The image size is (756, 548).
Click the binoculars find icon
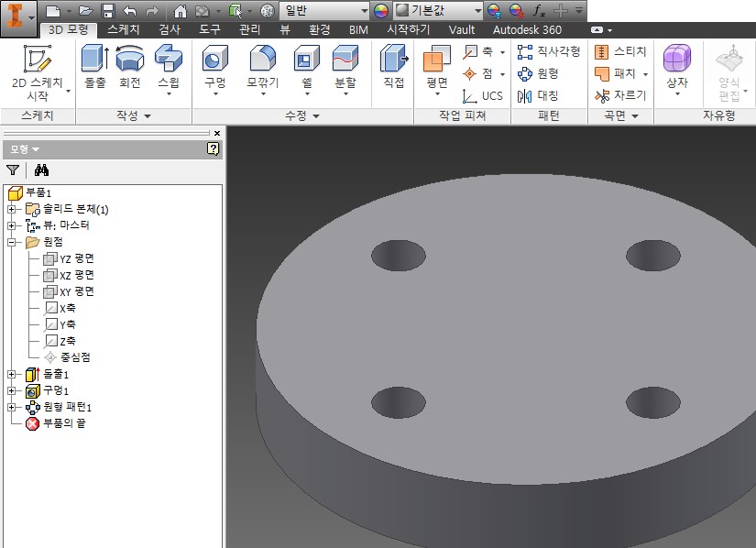41,170
